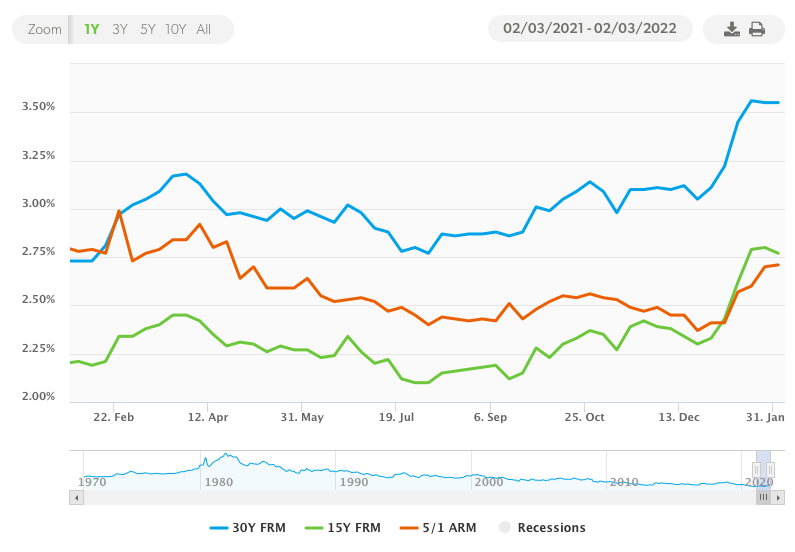Click the download chart icon

732,29
